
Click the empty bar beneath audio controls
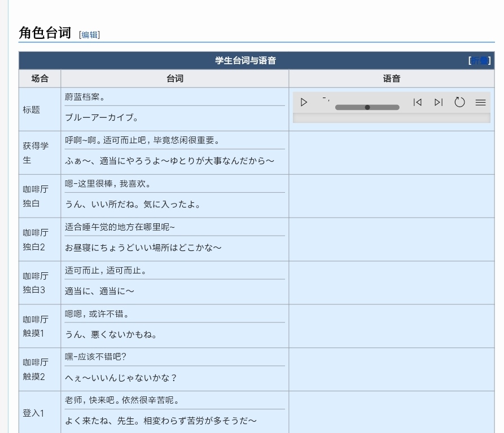(391, 118)
